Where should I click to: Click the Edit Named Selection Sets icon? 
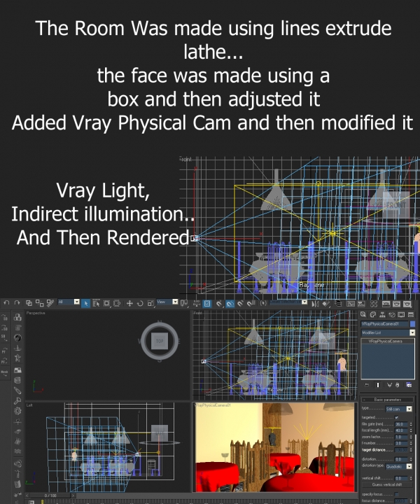(263, 303)
